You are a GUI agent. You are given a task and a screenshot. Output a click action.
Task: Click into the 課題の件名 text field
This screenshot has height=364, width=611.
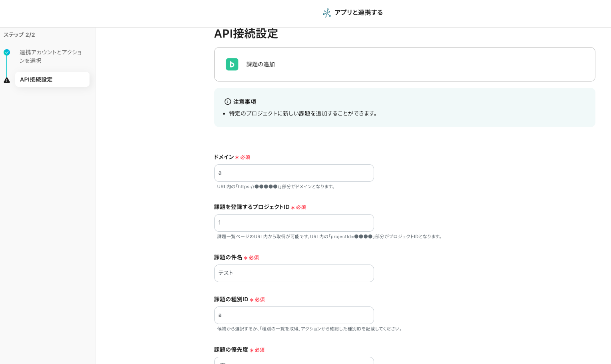pos(294,273)
